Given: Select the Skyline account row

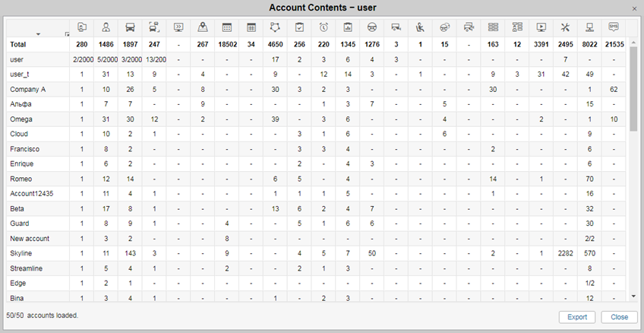Looking at the screenshot, I should [x=316, y=253].
